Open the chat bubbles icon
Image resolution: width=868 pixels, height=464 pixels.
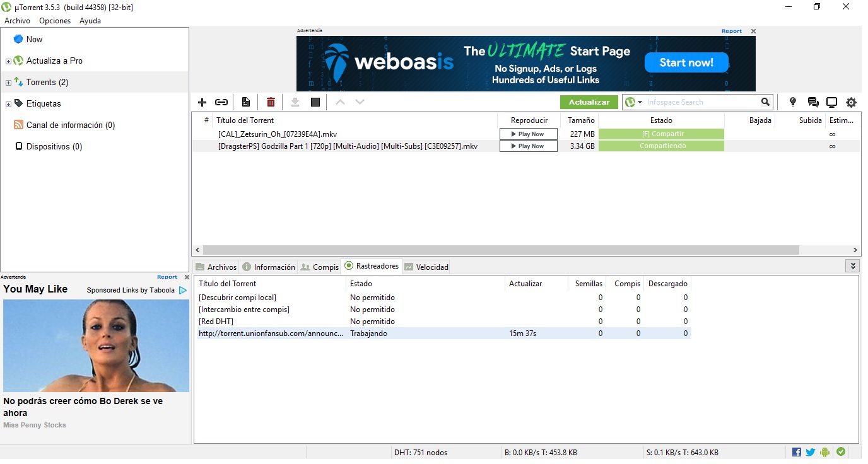tap(813, 102)
